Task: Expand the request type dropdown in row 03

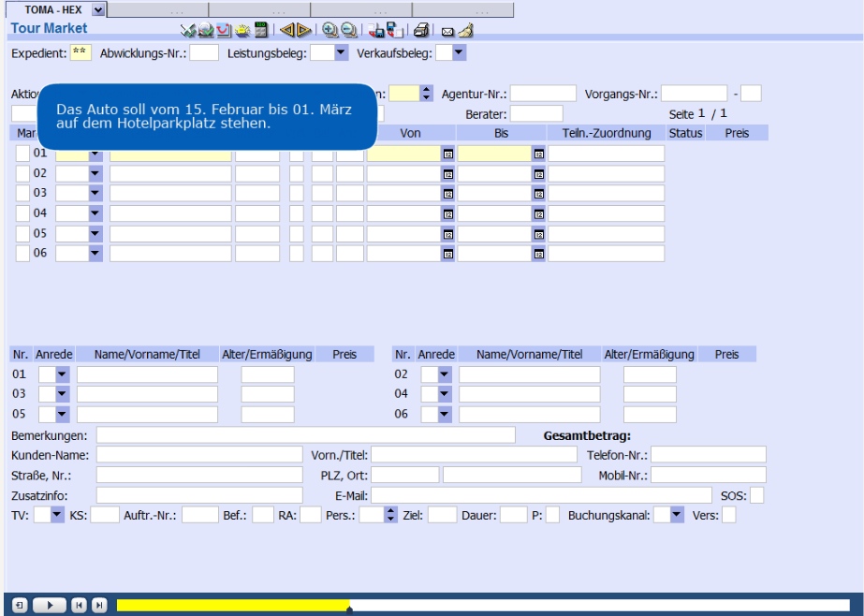Action: pos(95,194)
